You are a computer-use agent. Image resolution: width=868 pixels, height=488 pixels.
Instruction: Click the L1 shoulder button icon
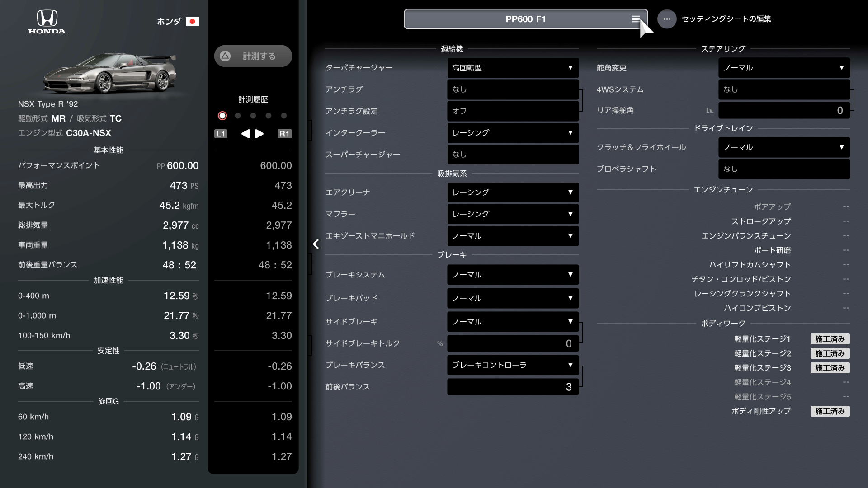pos(221,134)
